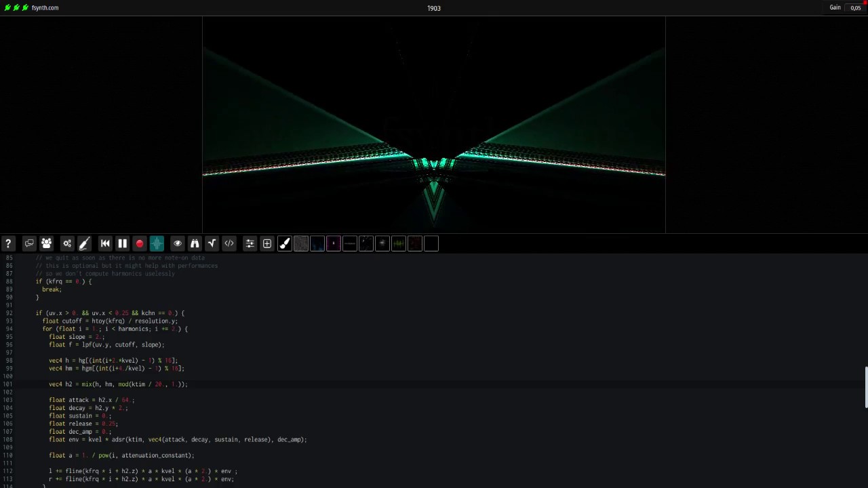
Task: Toggle the code editor brackets icon
Action: [x=229, y=243]
